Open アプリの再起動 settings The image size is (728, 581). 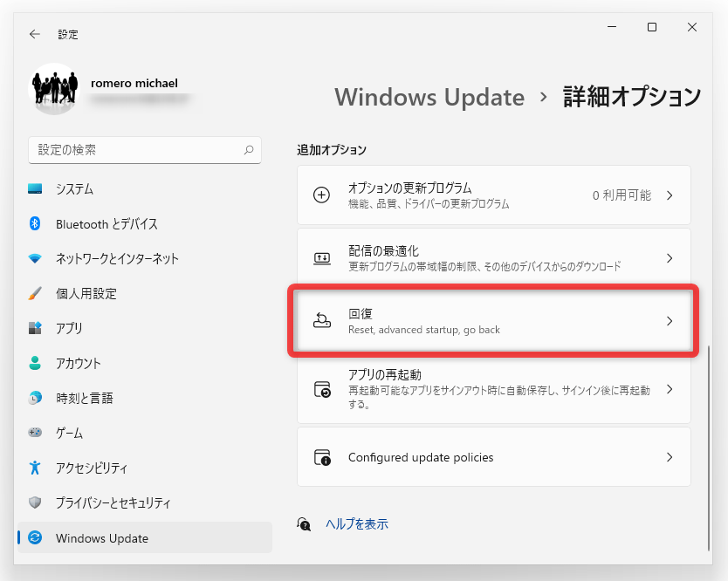[494, 389]
